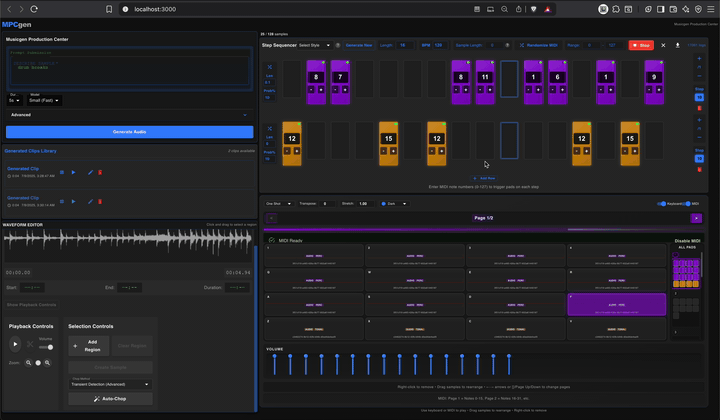Open the Dark theme dropdown
720x420 pixels.
pos(394,203)
